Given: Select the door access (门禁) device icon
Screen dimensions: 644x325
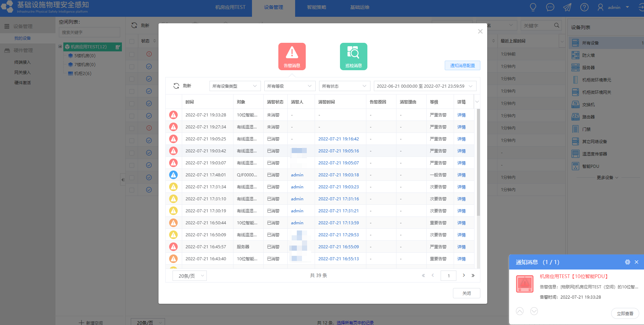Looking at the screenshot, I should tap(576, 129).
